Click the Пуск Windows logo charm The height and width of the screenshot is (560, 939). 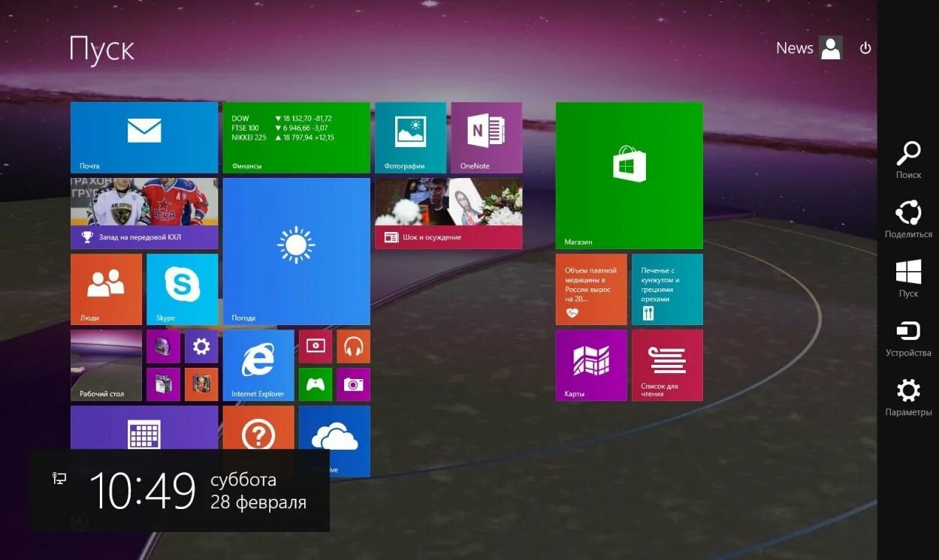coord(908,278)
